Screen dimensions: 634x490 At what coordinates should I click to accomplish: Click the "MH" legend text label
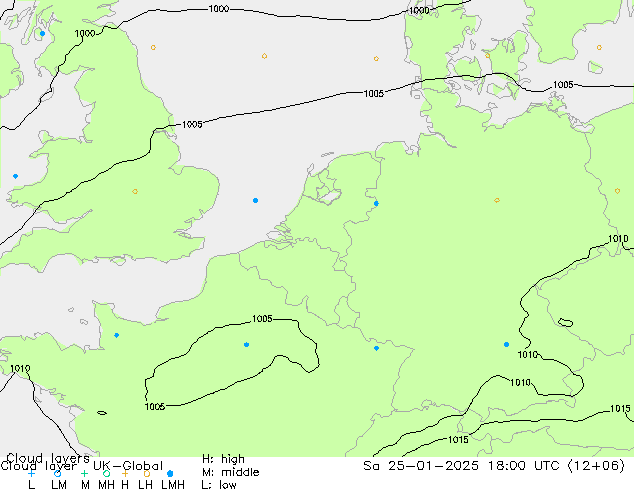pyautogui.click(x=106, y=484)
